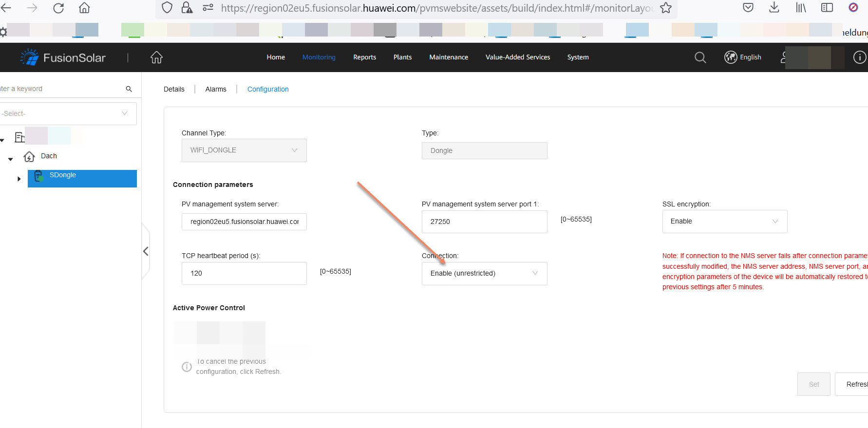
Task: Open the browser home page icon
Action: tap(84, 8)
